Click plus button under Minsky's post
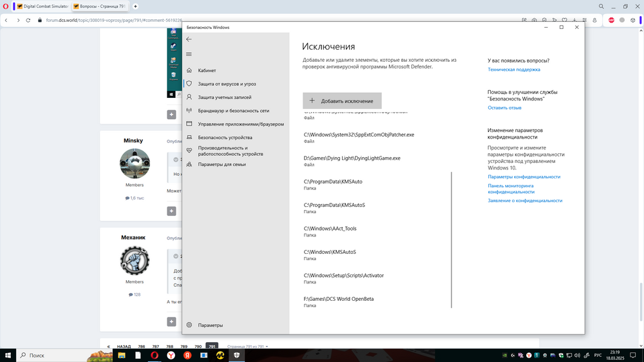 172,211
